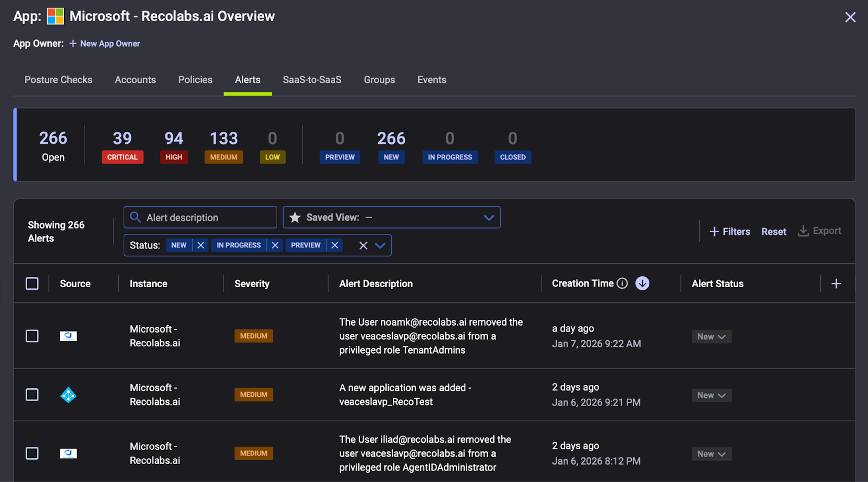Remove the NEW status filter chip
This screenshot has height=482, width=868.
(201, 245)
